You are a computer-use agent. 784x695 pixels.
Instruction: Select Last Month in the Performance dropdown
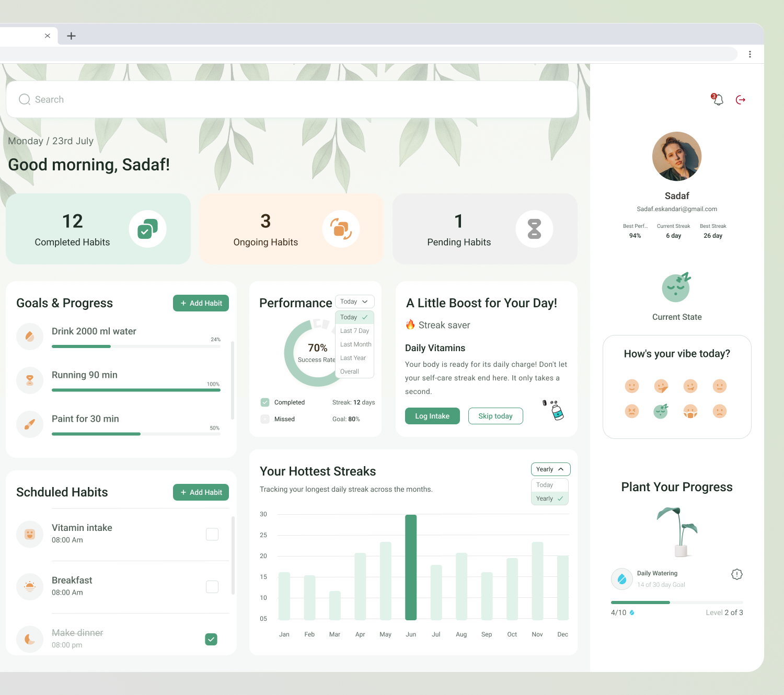355,344
